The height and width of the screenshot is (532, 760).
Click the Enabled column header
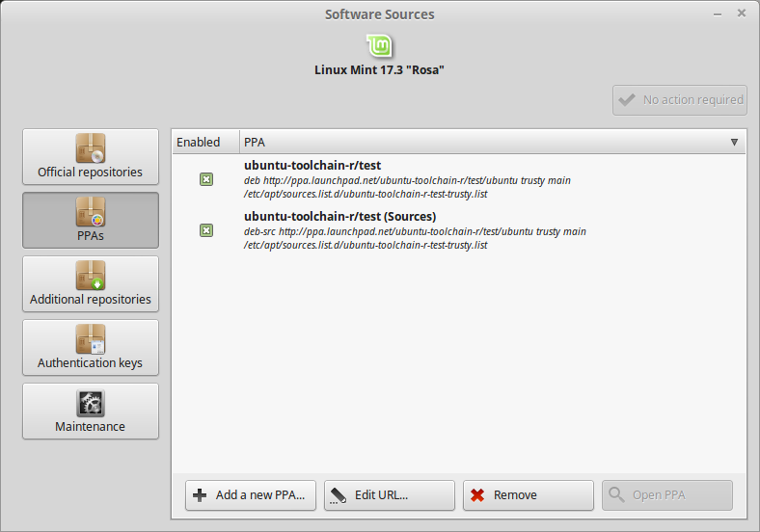(199, 143)
